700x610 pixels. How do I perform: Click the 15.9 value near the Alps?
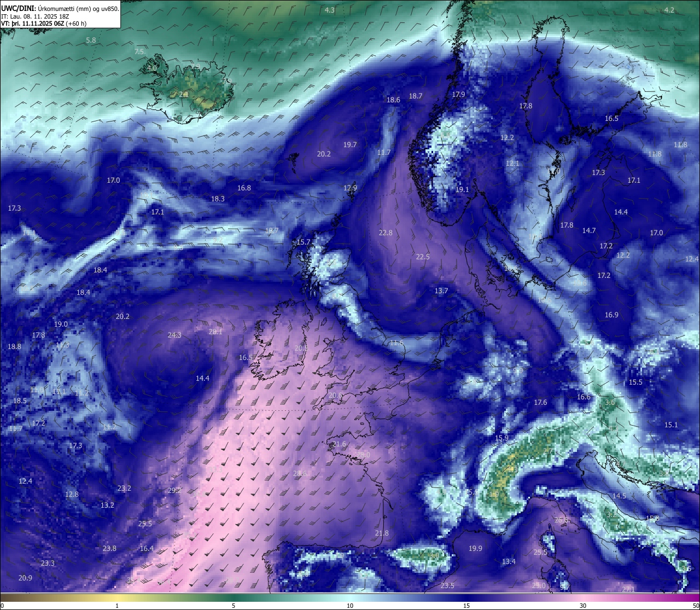click(501, 438)
